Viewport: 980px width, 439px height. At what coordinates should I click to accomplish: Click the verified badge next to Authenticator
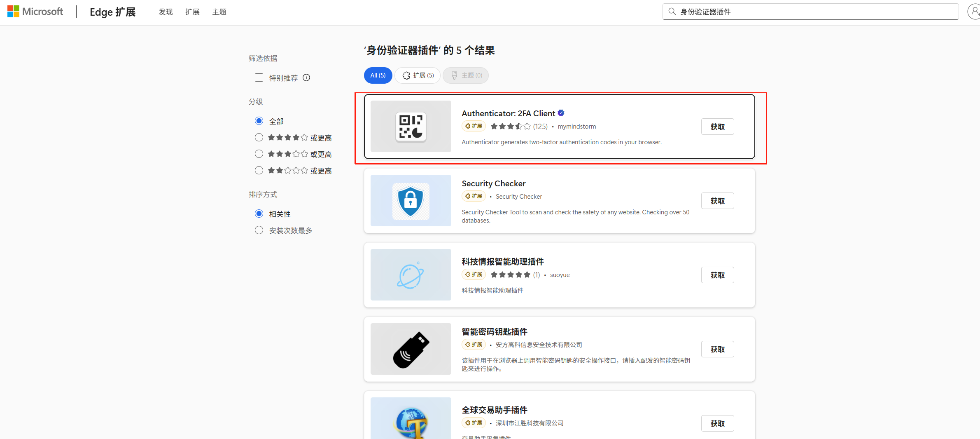point(561,113)
